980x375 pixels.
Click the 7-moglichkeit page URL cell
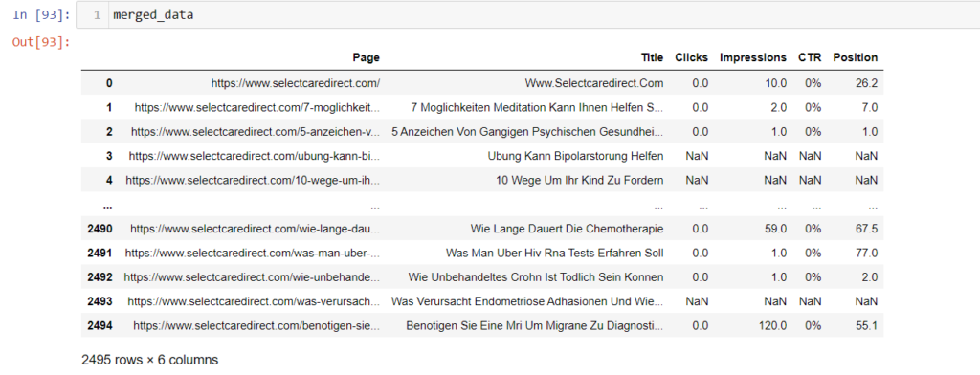point(256,107)
